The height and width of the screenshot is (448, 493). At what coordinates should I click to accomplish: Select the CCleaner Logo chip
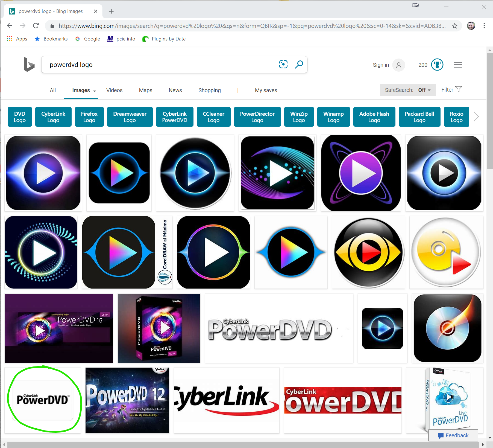tap(213, 117)
